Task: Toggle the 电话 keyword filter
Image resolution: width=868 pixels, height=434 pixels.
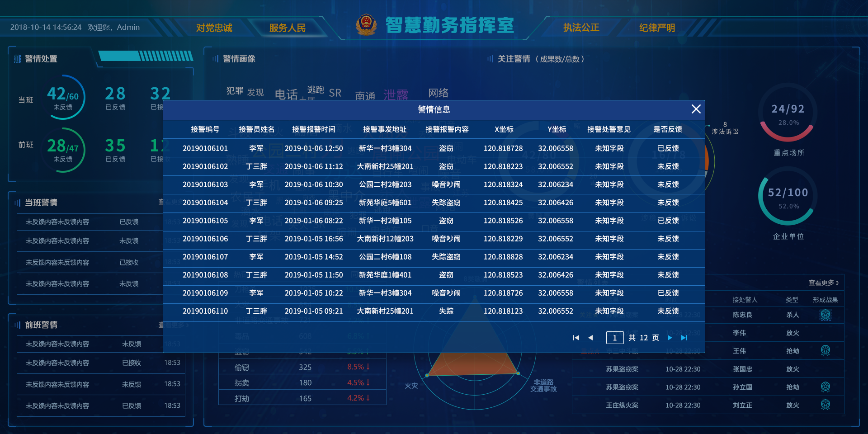Action: tap(287, 94)
